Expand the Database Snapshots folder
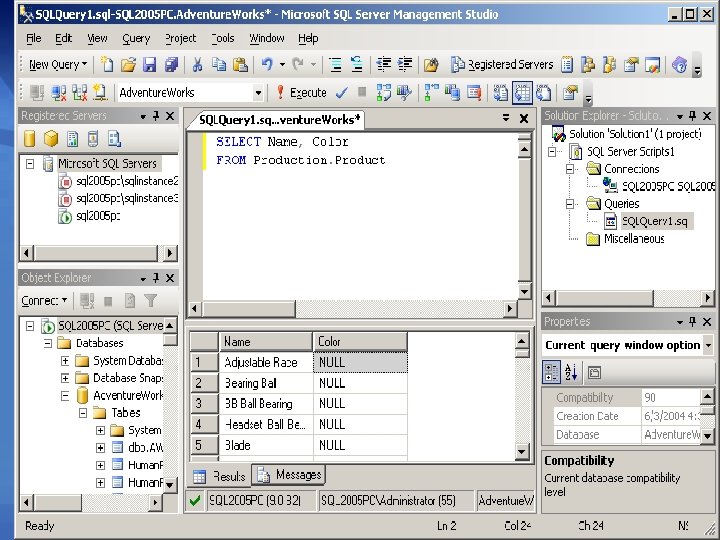Viewport: 720px width, 540px height. (x=65, y=378)
